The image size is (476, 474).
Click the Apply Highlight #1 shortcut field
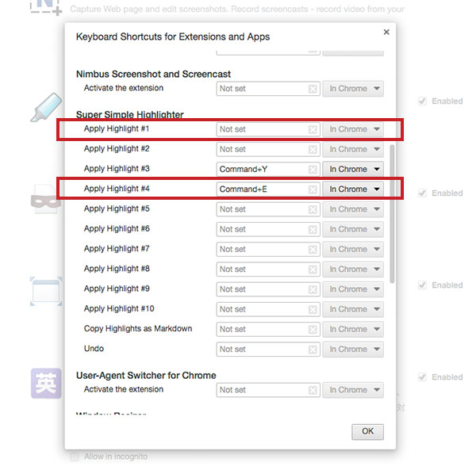click(x=268, y=129)
